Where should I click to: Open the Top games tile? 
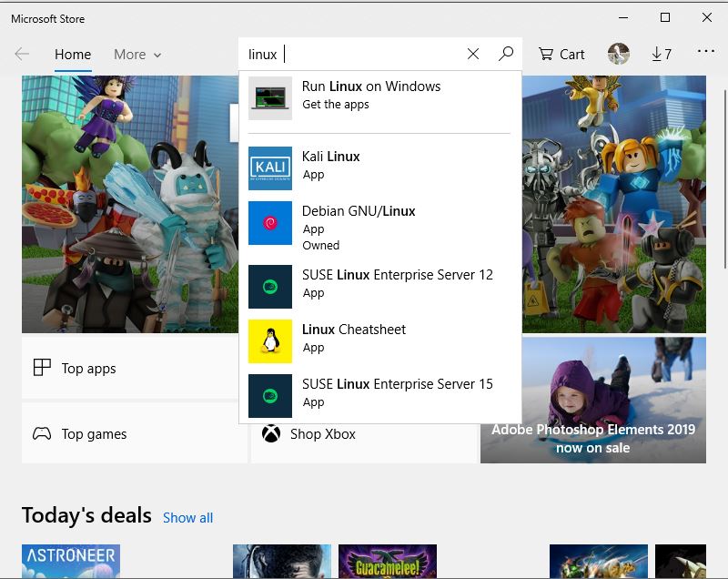click(134, 433)
